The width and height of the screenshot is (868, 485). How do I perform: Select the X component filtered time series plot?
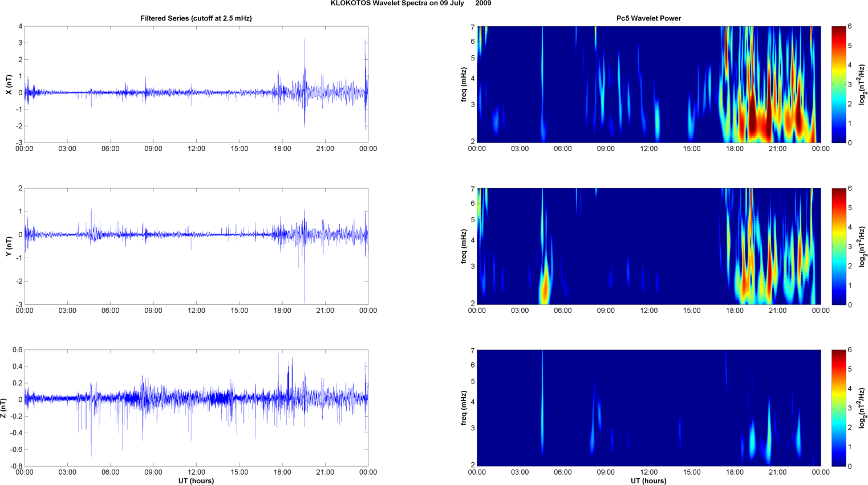(196, 84)
